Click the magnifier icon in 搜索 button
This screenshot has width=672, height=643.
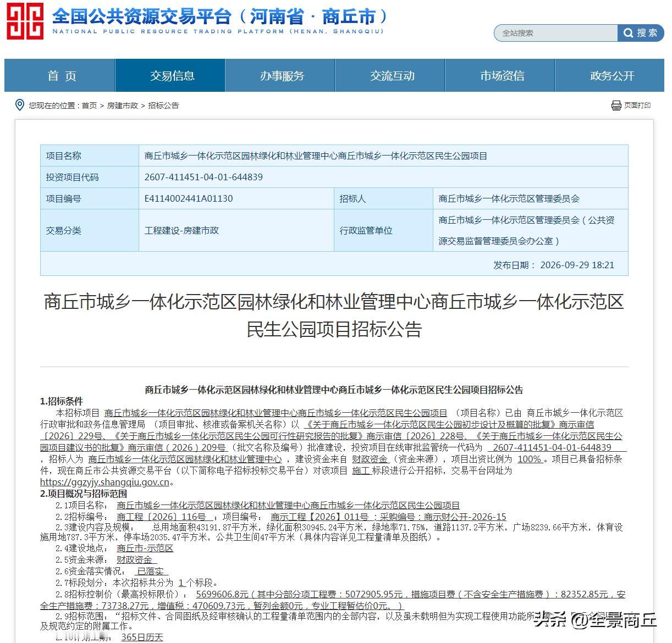coord(628,33)
